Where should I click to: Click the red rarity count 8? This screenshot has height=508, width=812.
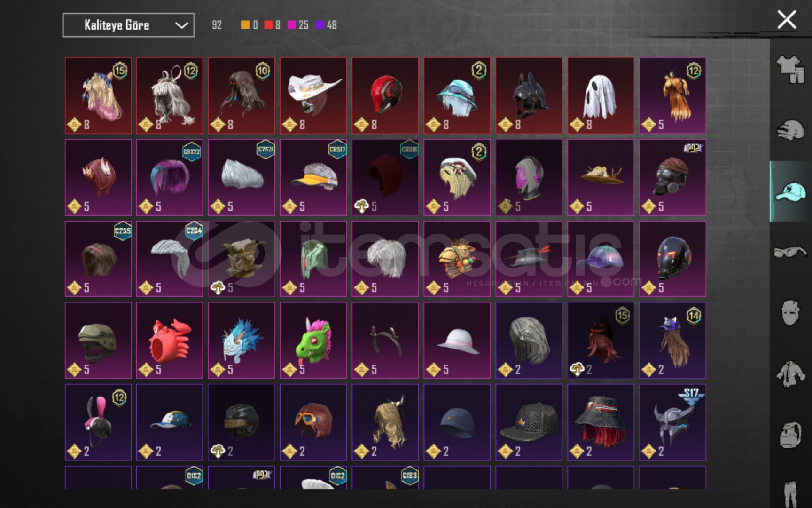coord(273,25)
